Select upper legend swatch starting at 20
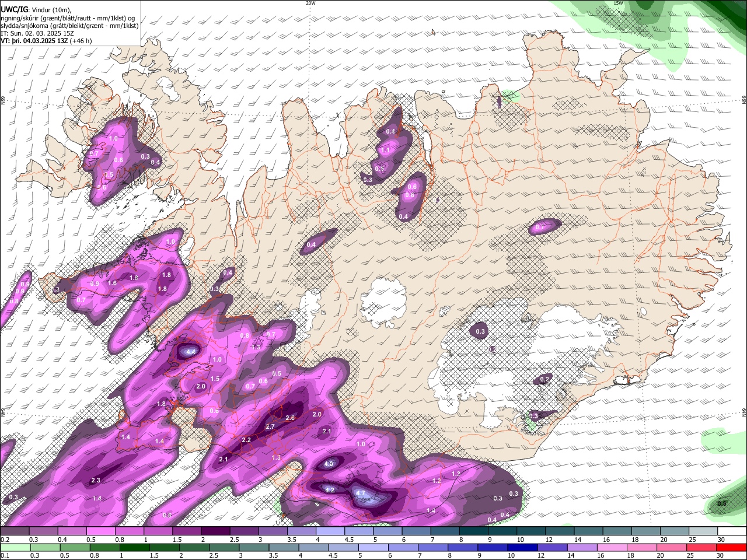 pos(675,531)
